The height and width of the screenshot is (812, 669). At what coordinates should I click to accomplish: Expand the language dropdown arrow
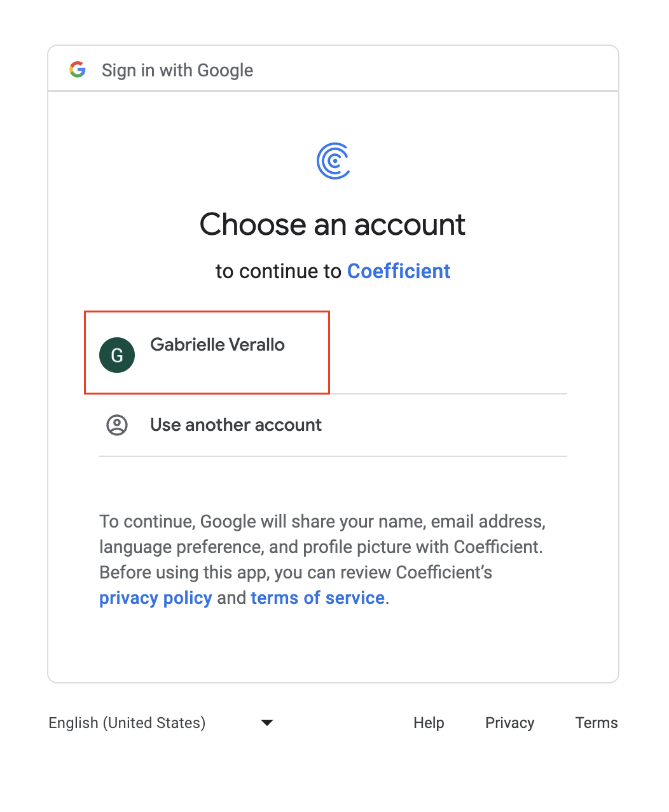(267, 722)
